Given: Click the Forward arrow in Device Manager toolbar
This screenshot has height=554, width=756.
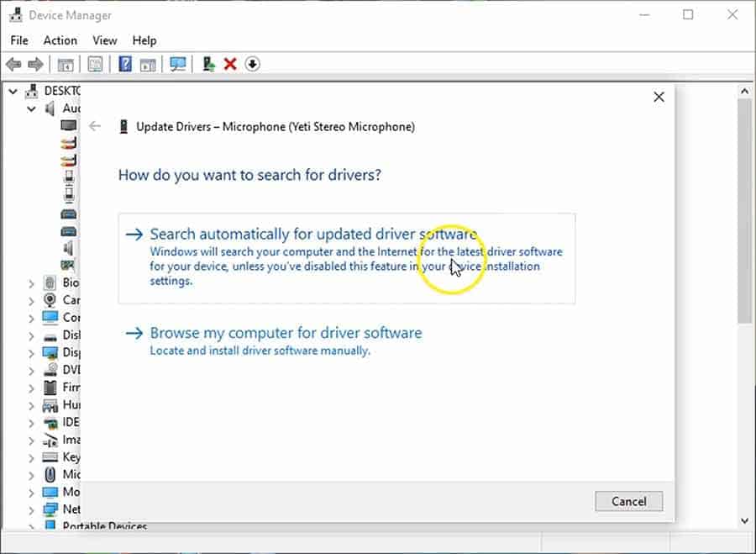Looking at the screenshot, I should (35, 64).
